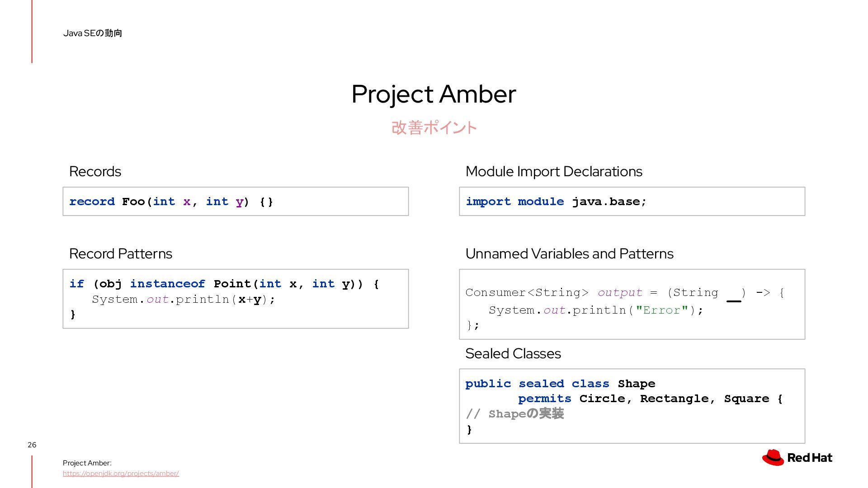Select the Module Import Declarations heading

[x=554, y=172]
